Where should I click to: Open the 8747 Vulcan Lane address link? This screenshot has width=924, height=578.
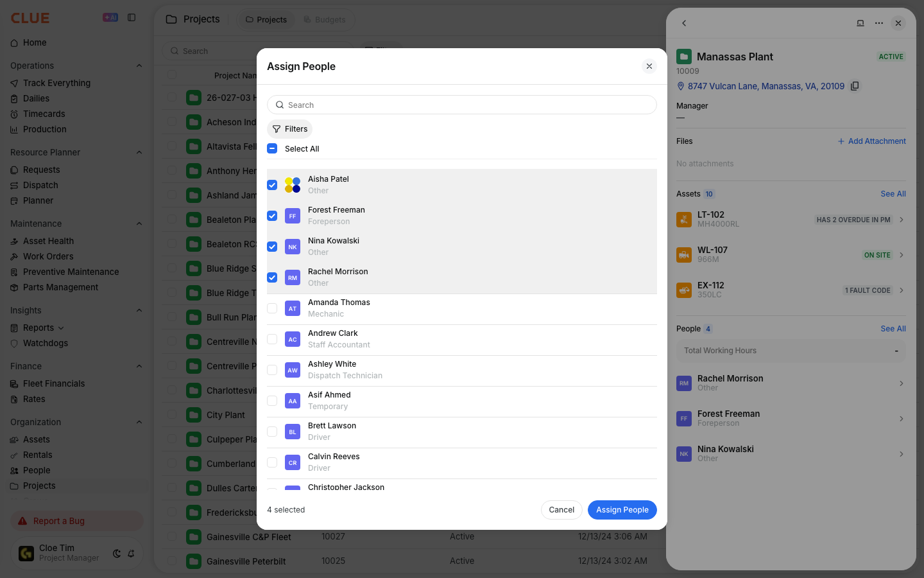coord(766,86)
